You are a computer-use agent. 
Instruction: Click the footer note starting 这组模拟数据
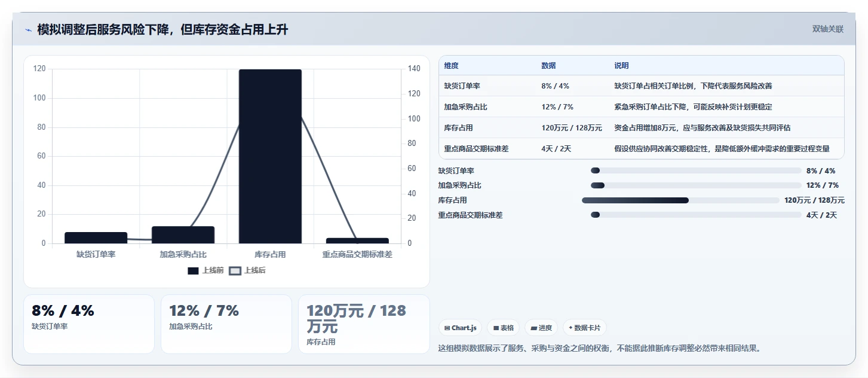coord(601,348)
